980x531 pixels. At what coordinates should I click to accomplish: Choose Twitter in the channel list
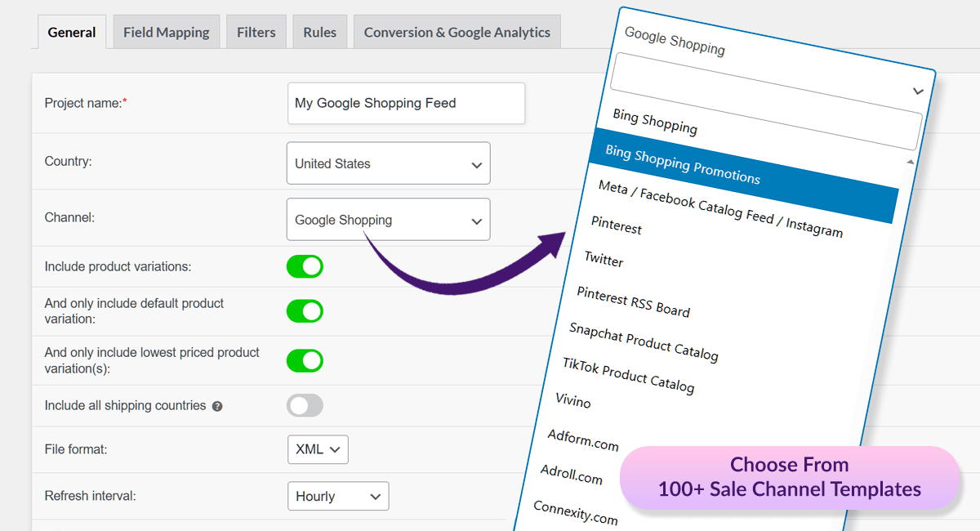tap(604, 259)
